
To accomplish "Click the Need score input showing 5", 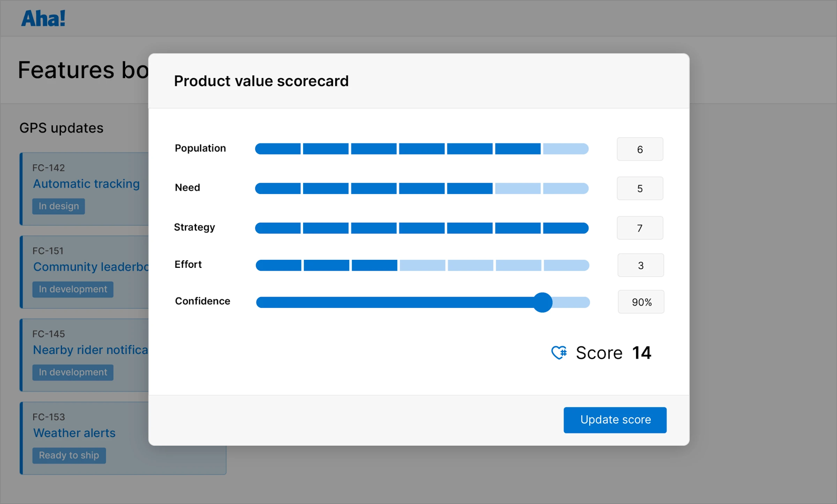I will coord(640,188).
